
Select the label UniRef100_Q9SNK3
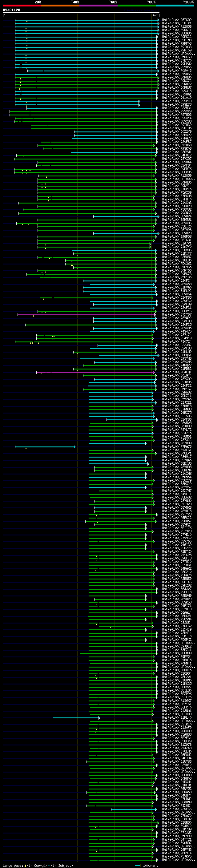pyautogui.click(x=177, y=213)
